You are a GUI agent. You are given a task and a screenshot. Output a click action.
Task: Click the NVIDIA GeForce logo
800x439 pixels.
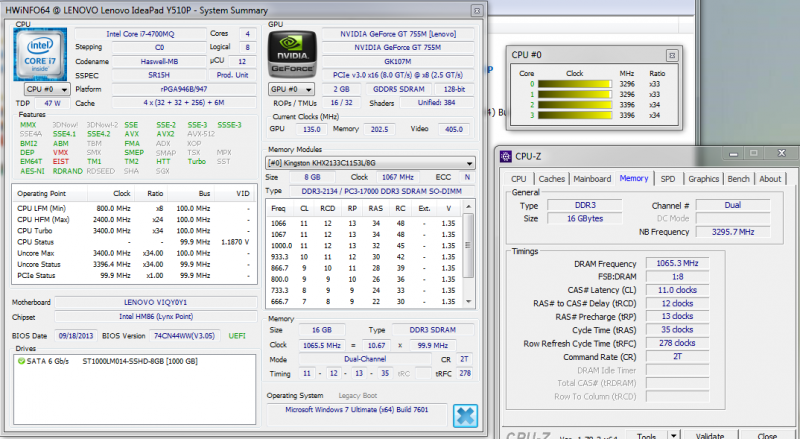[292, 55]
